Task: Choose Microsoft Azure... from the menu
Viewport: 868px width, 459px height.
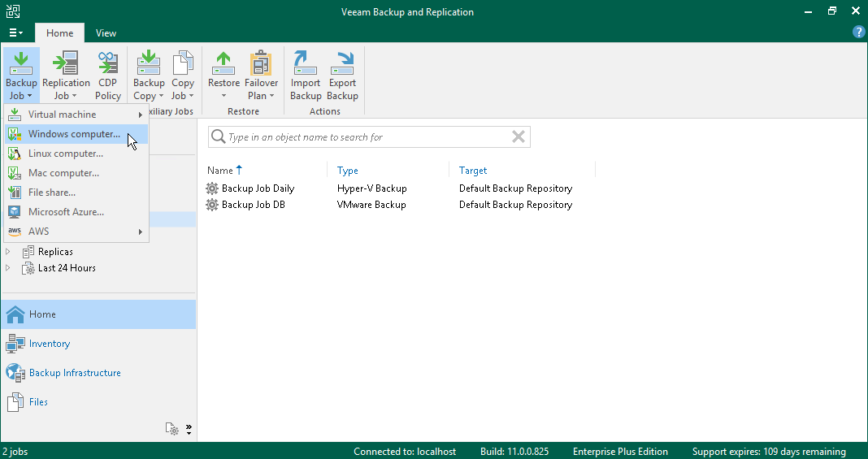Action: (76, 212)
